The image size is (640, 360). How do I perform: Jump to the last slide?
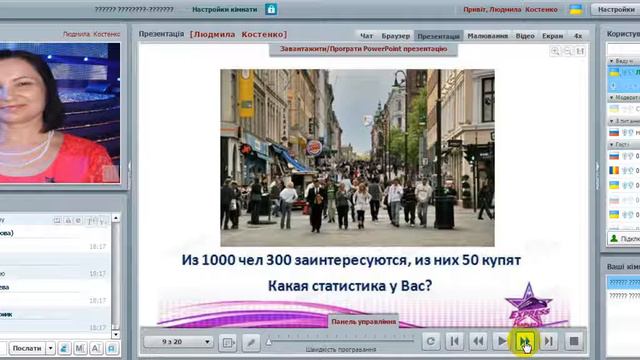549,341
